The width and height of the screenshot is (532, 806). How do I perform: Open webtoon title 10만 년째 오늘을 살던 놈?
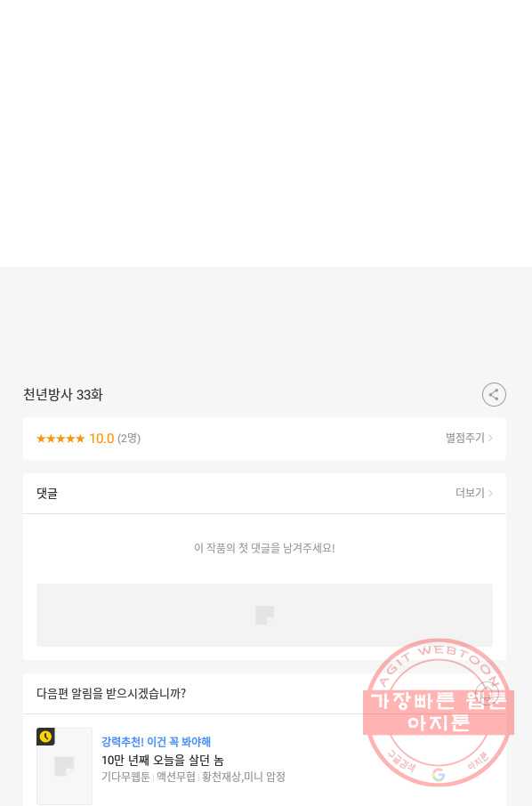pos(163,761)
